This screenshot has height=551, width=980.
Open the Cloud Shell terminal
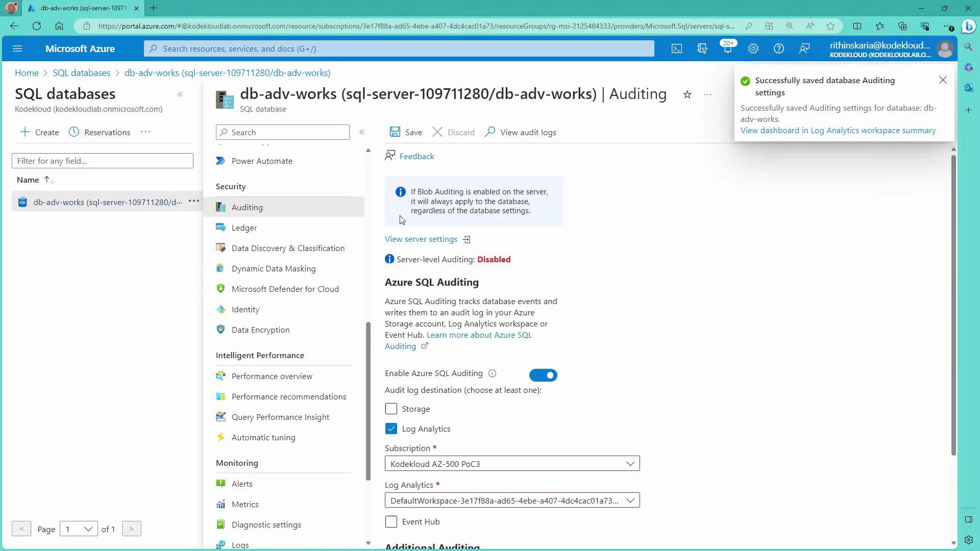[676, 48]
